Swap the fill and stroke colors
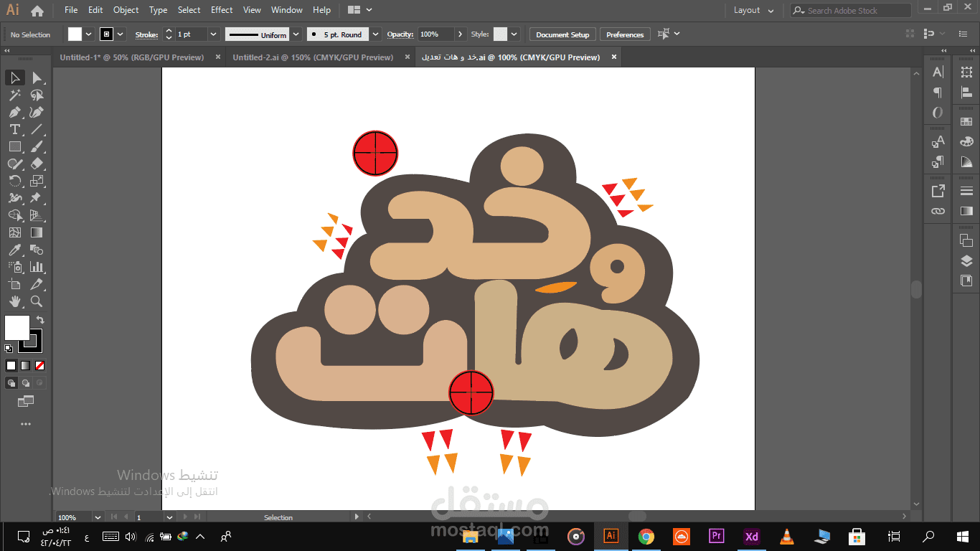This screenshot has height=551, width=980. click(41, 319)
